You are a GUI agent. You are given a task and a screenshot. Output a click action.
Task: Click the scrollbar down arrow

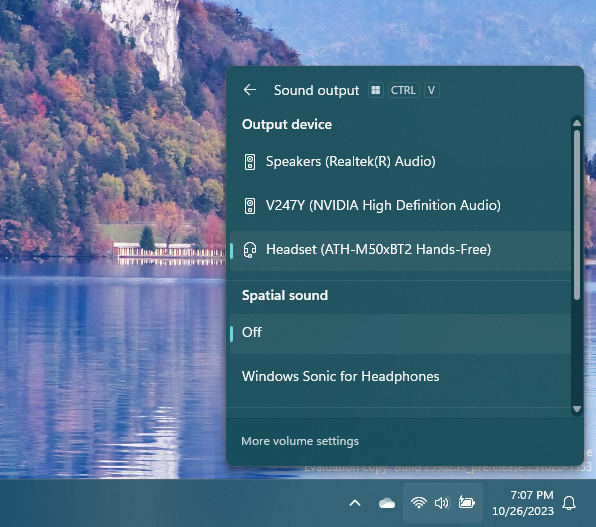click(577, 409)
